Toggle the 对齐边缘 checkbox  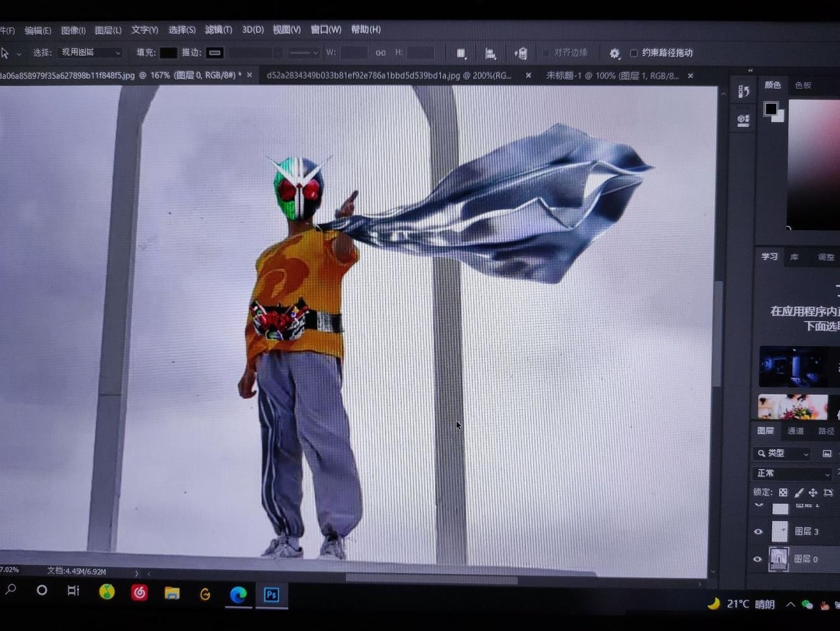point(546,53)
